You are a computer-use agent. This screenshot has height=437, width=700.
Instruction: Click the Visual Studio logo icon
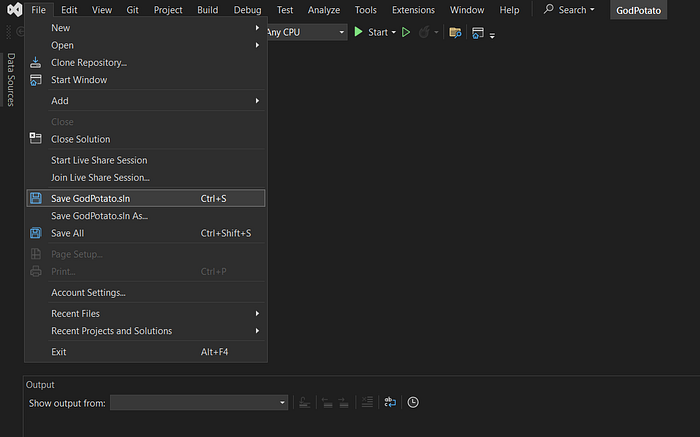pos(14,9)
